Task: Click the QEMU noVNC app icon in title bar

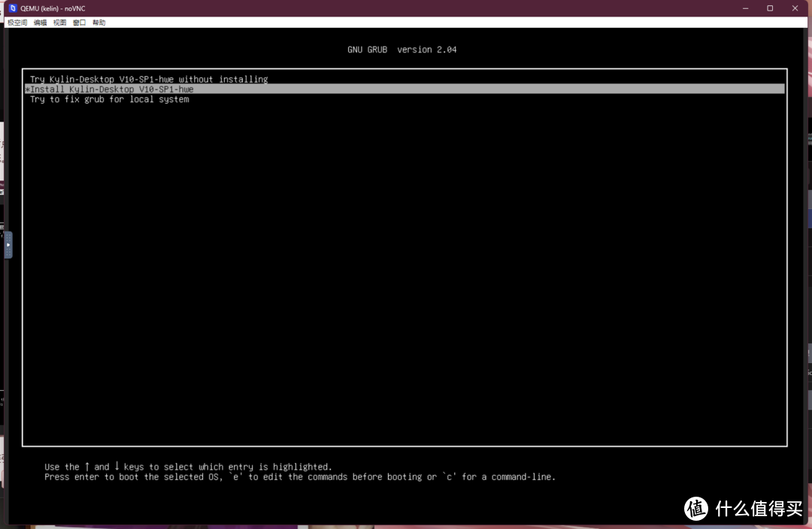Action: point(13,8)
